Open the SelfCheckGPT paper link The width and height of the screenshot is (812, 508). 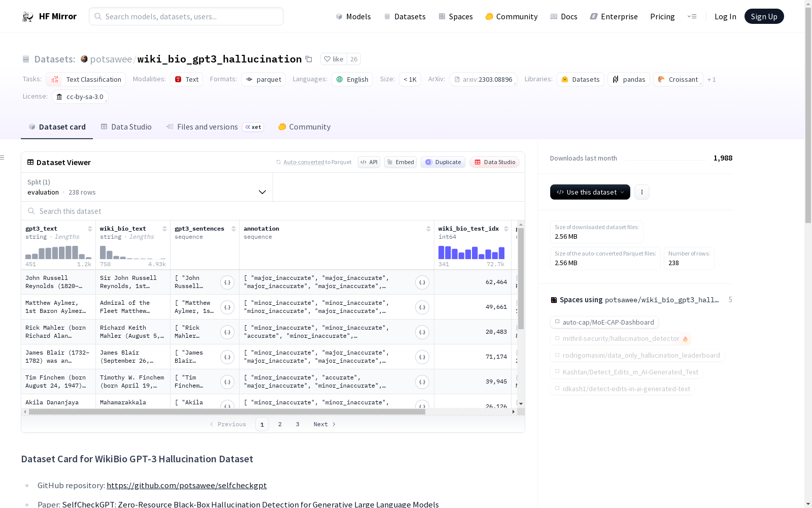coord(250,504)
